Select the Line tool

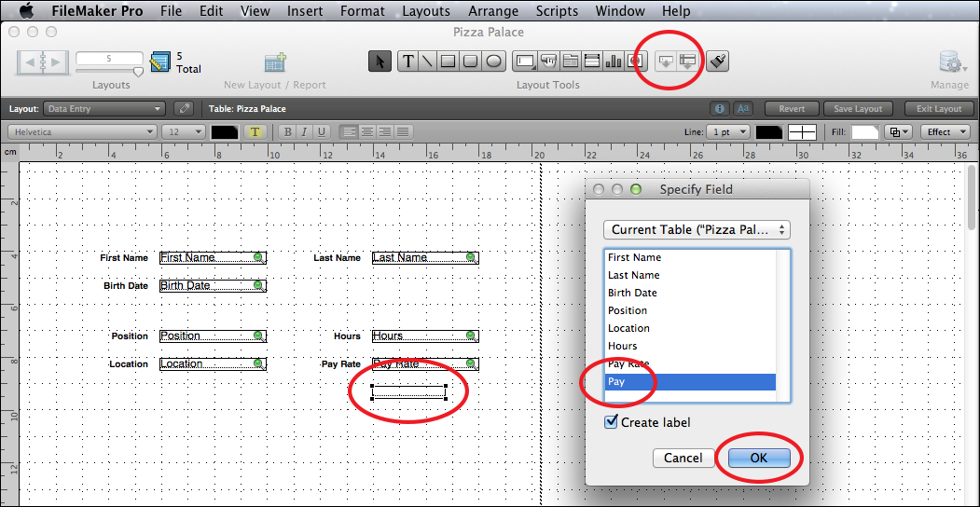427,62
